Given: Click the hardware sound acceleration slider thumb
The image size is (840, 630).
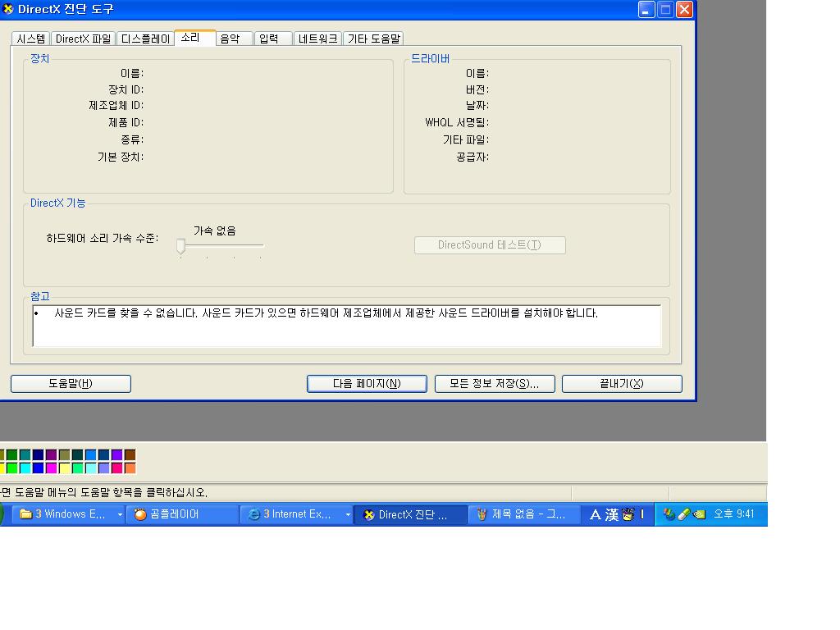Looking at the screenshot, I should point(181,246).
